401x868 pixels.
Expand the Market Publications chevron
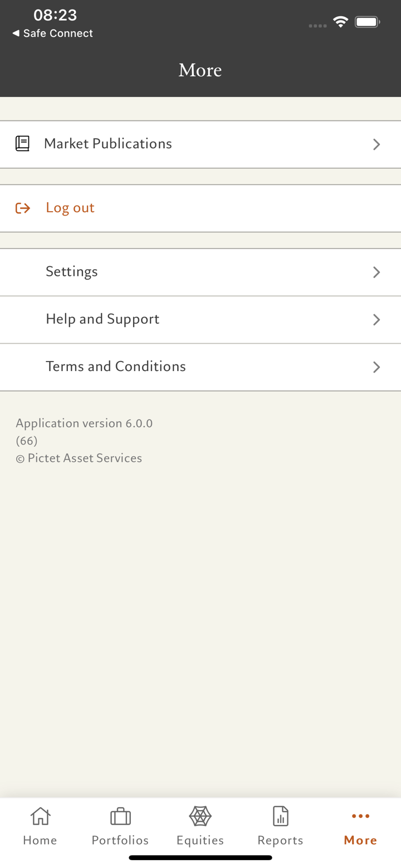click(376, 145)
